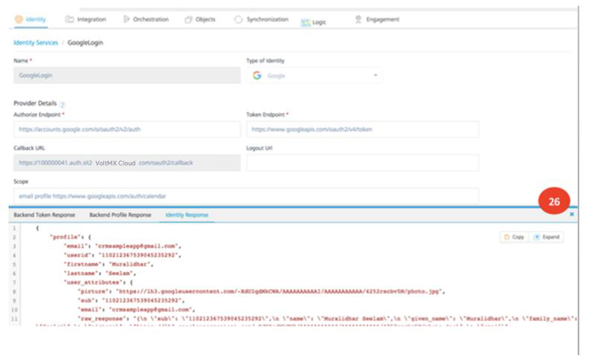Click the Orchestration tab icon
The height and width of the screenshot is (364, 595).
click(x=126, y=19)
